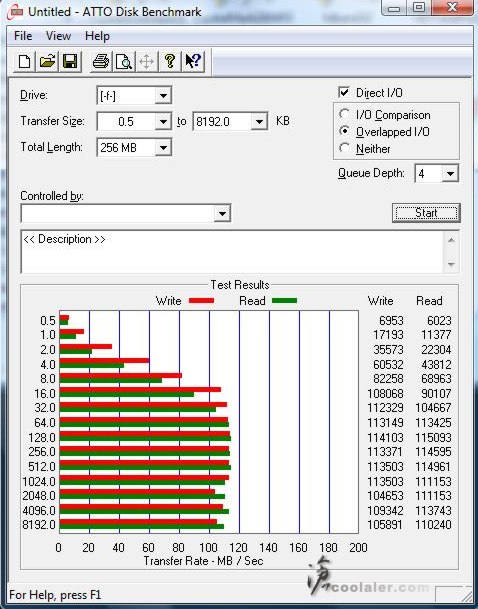Choose the Neither radio option
This screenshot has height=609, width=478.
[344, 148]
